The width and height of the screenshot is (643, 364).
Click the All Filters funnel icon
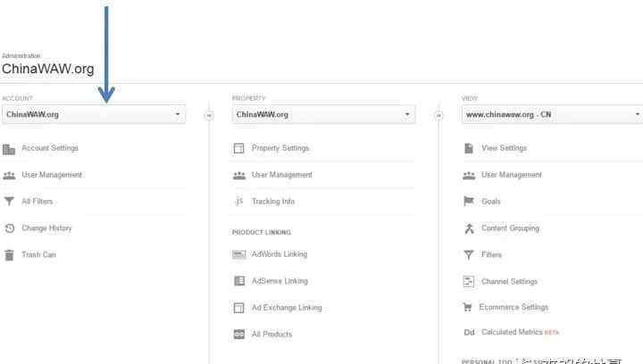[9, 202]
